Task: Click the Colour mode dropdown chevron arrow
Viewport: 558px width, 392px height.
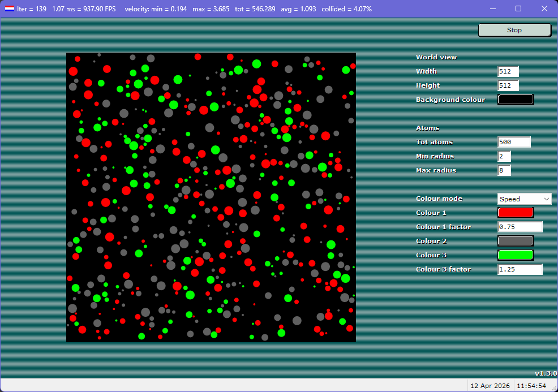Action: [x=547, y=199]
